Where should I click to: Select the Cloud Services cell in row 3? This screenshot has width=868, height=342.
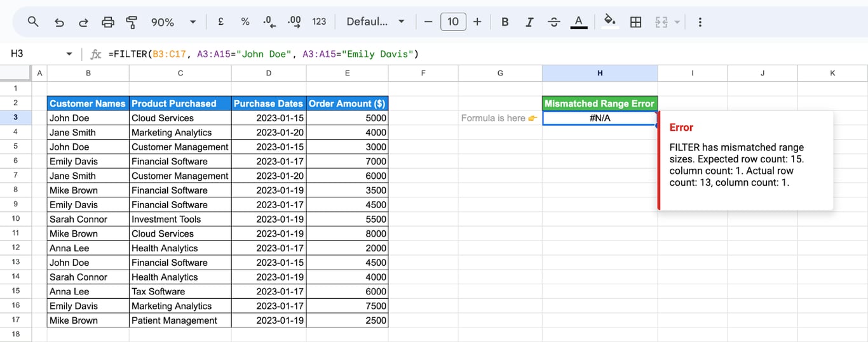(180, 118)
